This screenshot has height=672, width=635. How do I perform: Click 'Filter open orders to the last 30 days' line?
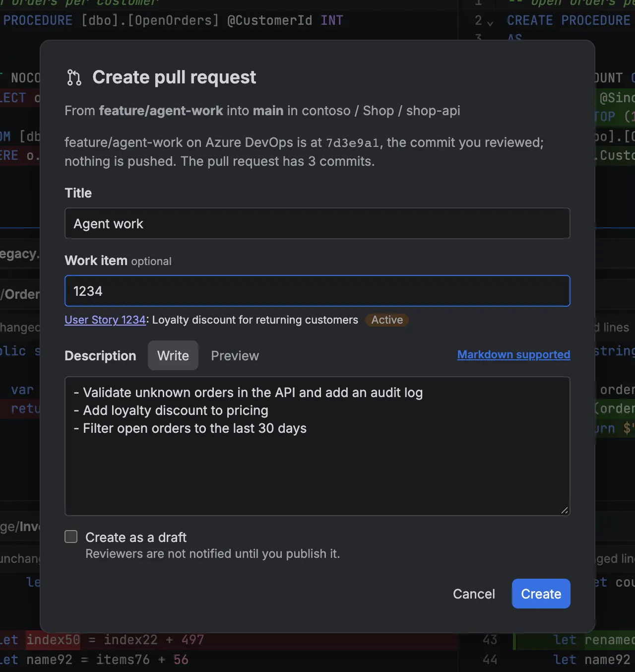point(190,428)
